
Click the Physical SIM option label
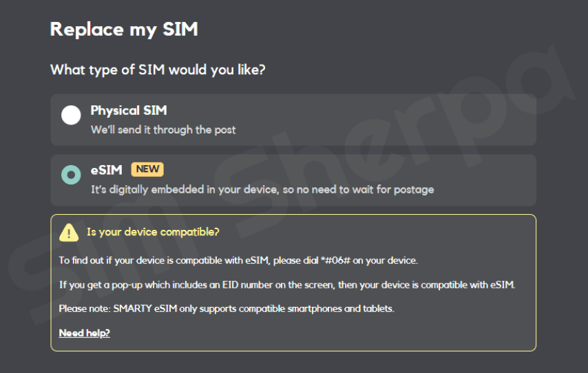coord(129,111)
